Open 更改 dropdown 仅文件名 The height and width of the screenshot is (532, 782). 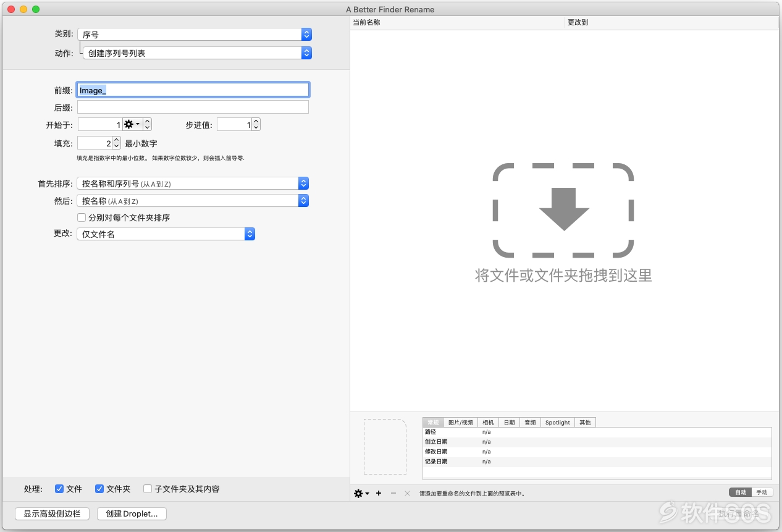[166, 234]
